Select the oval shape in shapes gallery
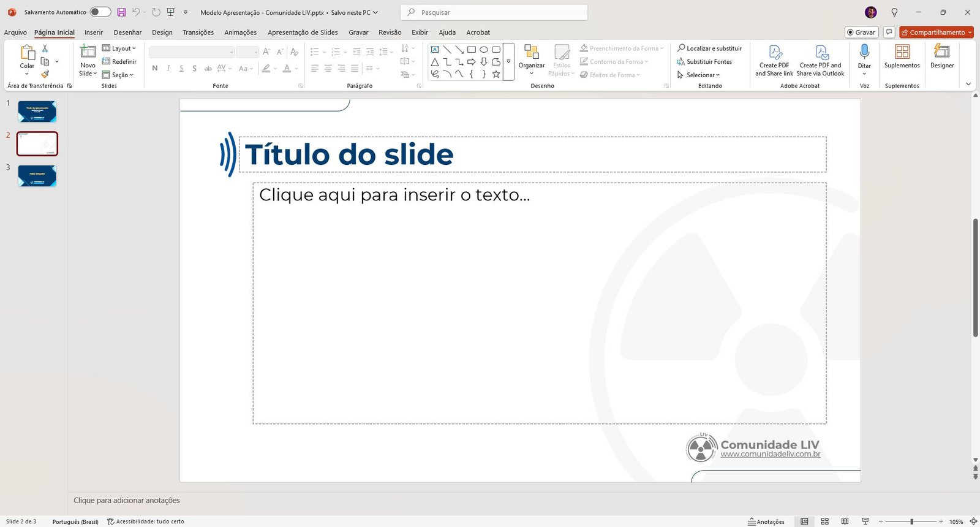Image resolution: width=980 pixels, height=527 pixels. tap(484, 50)
